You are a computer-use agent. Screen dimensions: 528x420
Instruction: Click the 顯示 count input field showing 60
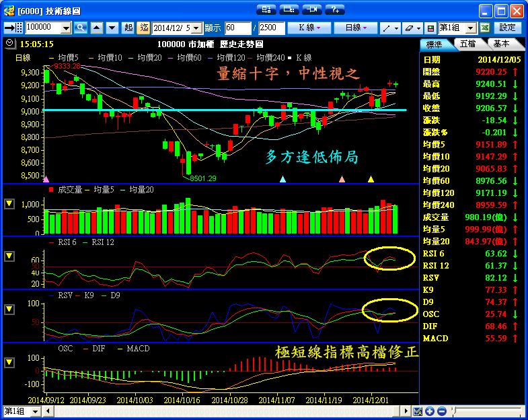pos(237,28)
